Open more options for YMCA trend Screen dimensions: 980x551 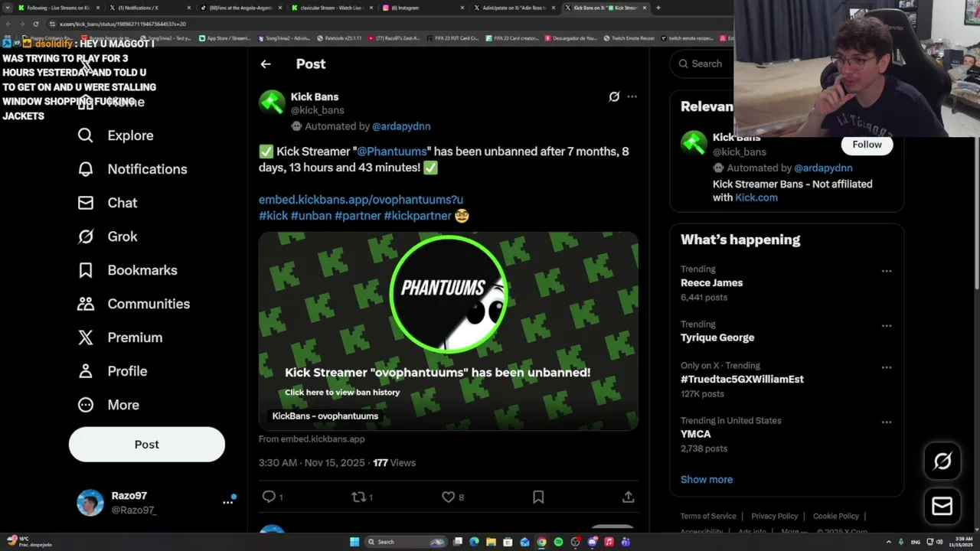tap(886, 422)
